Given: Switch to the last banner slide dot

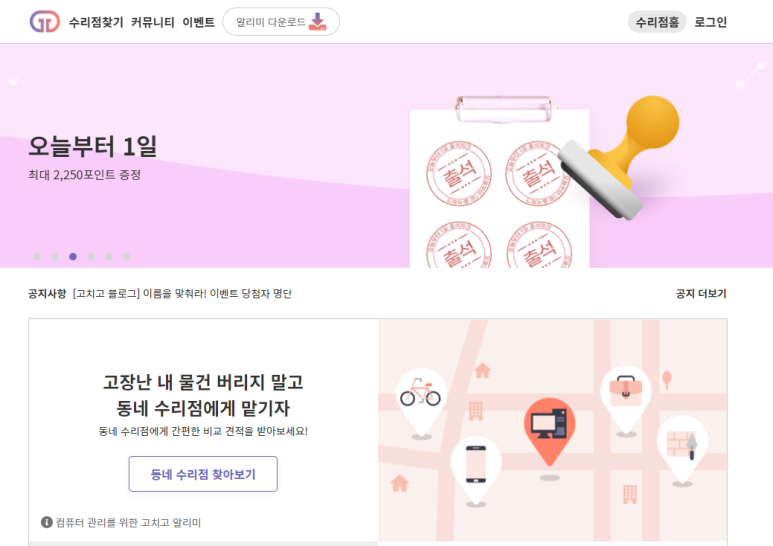Looking at the screenshot, I should coord(126,256).
